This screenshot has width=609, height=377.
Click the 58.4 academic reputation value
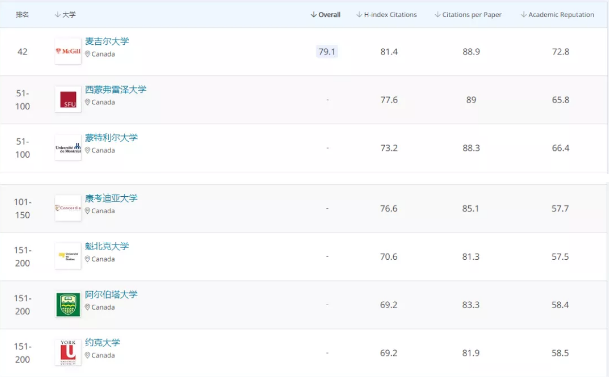coord(560,305)
